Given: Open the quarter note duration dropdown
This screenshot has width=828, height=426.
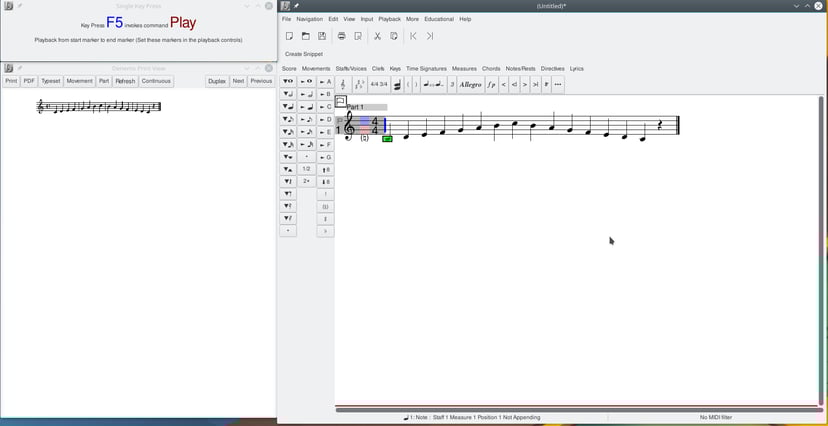Looking at the screenshot, I should 288,107.
